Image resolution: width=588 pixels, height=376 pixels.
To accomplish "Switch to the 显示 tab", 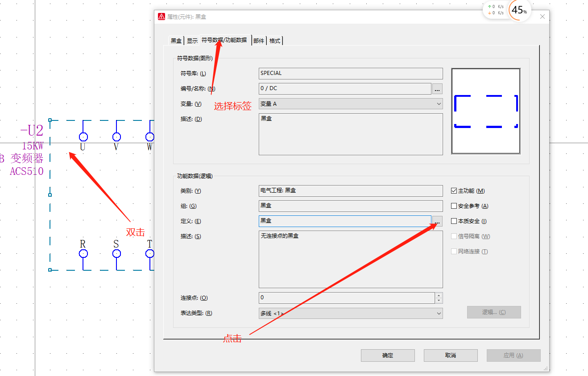I will [x=192, y=41].
